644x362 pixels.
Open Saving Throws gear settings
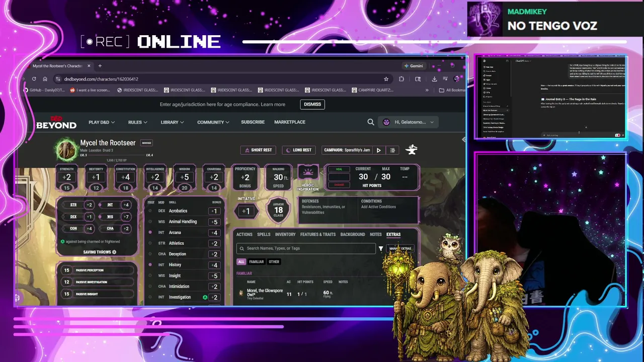[114, 252]
